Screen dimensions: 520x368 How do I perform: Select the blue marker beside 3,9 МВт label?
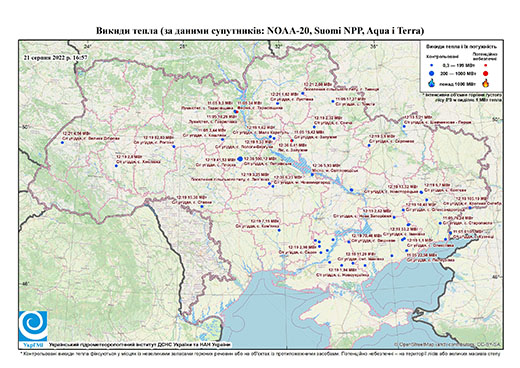click(x=369, y=145)
